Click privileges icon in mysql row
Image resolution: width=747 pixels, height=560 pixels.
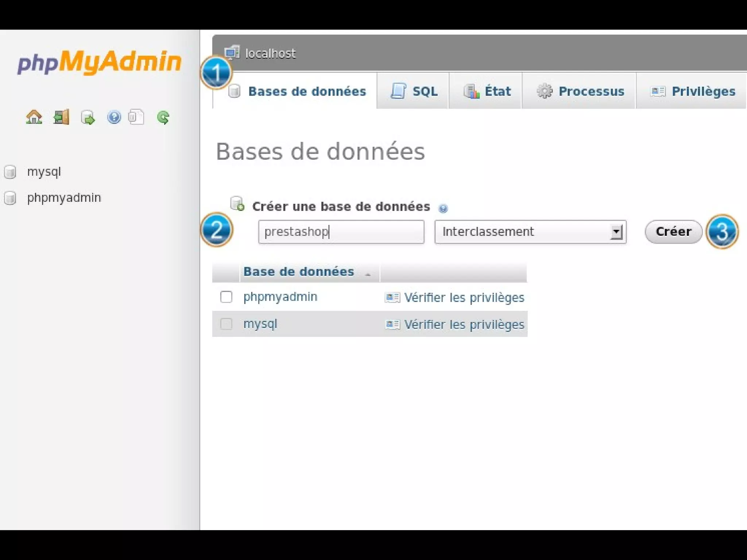click(x=392, y=324)
